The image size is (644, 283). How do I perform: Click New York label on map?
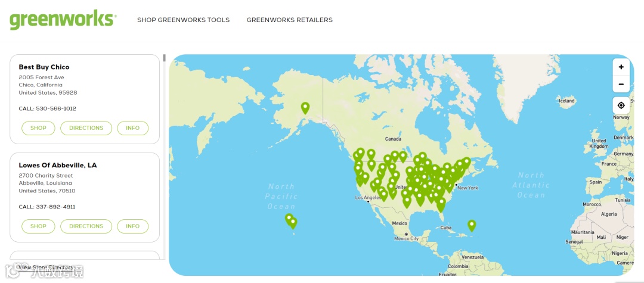pyautogui.click(x=467, y=188)
